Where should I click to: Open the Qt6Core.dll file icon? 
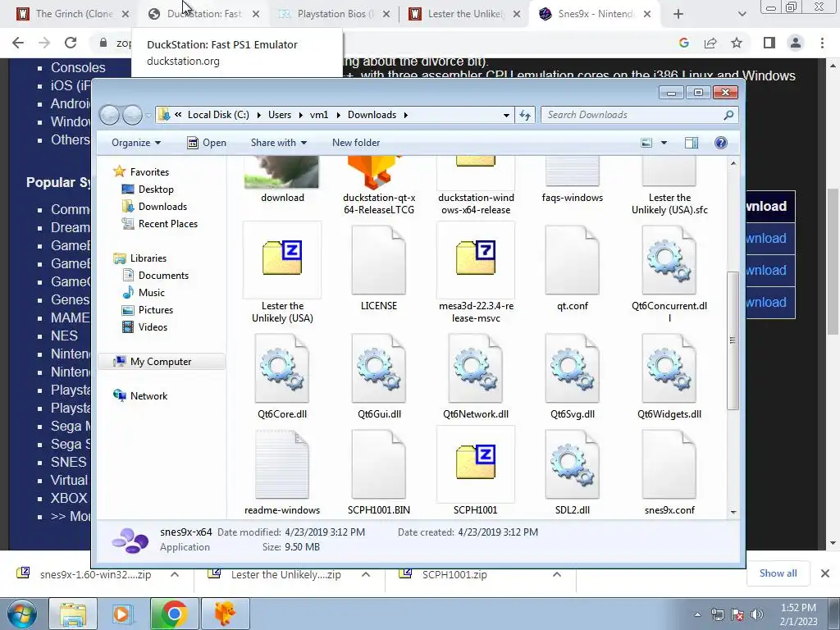tap(282, 368)
